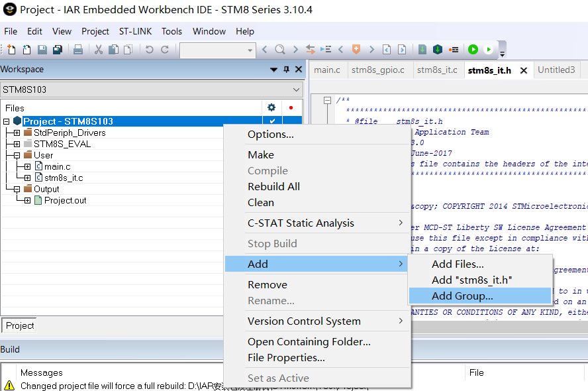
Task: Open the Tools menu
Action: (171, 32)
